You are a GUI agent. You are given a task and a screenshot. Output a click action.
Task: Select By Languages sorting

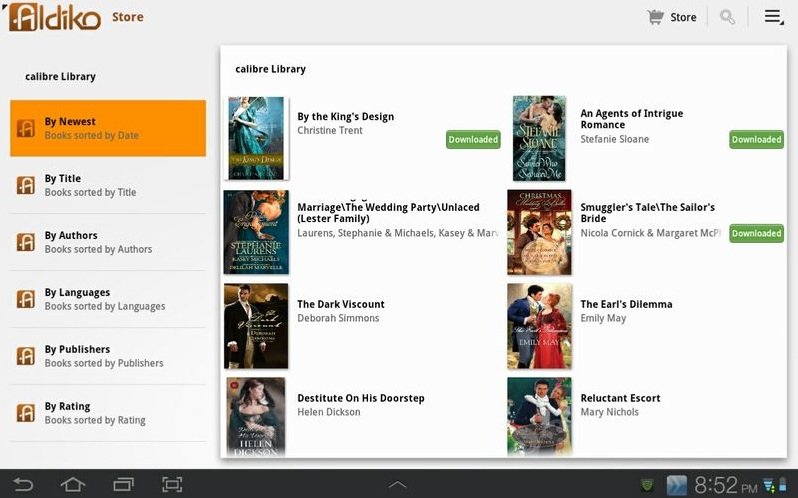tap(108, 299)
